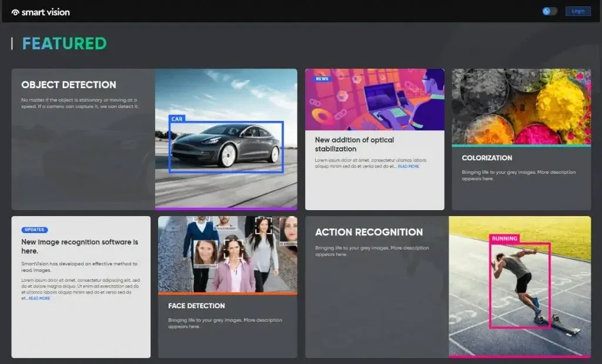Select the pink RUNNING label
The height and width of the screenshot is (364, 602).
coord(504,239)
